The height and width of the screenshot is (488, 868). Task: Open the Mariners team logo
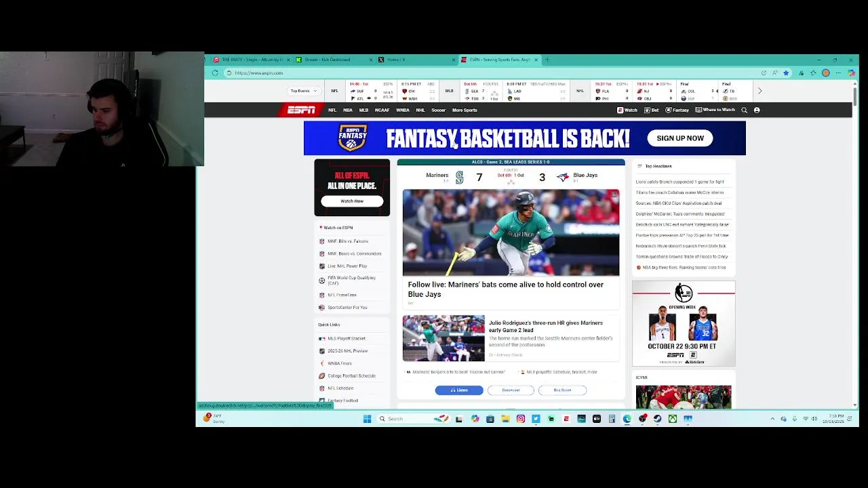[x=459, y=178]
